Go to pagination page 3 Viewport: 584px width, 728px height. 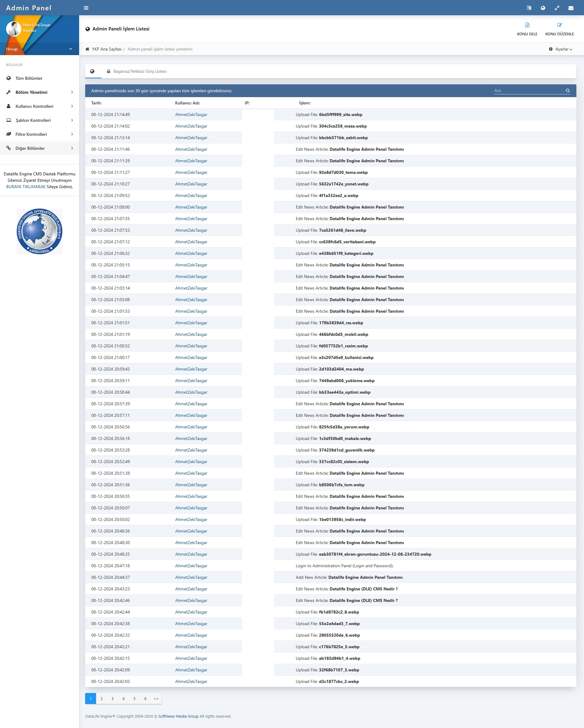coord(112,699)
